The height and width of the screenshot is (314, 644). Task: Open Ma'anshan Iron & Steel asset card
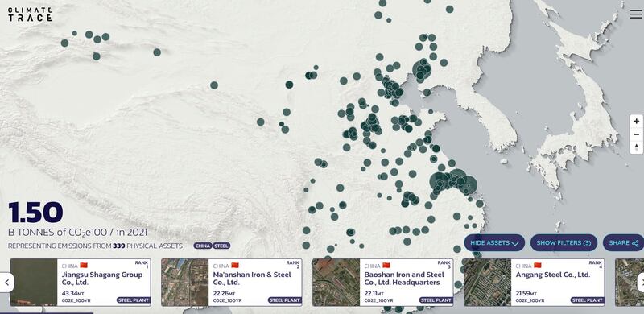pos(232,283)
